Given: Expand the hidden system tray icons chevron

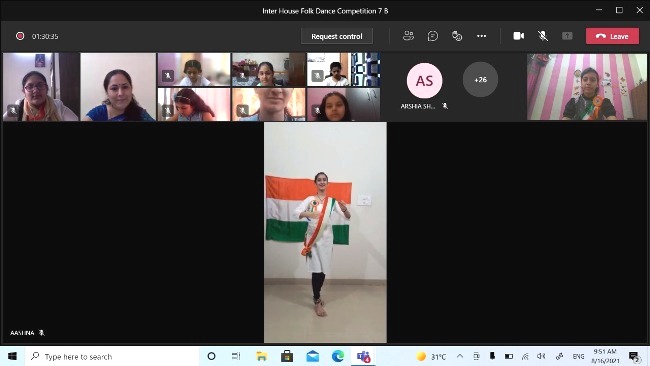Looking at the screenshot, I should tap(460, 356).
